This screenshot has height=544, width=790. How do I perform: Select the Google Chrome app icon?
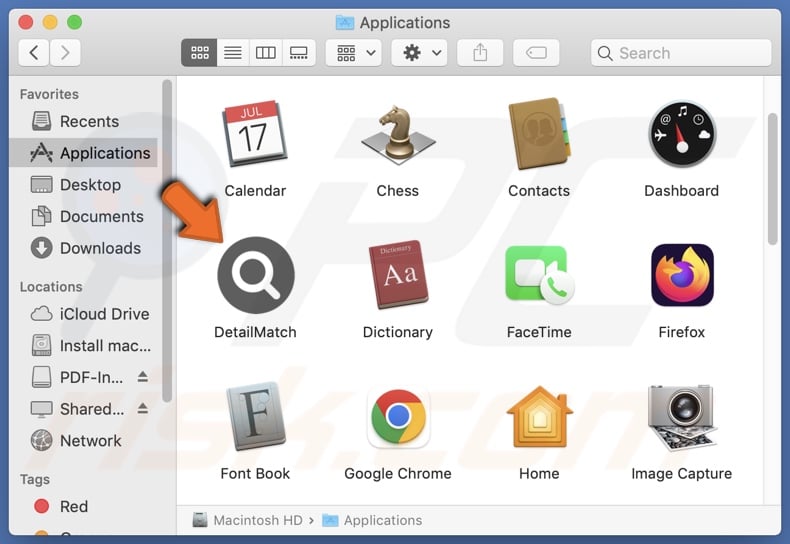(x=398, y=417)
